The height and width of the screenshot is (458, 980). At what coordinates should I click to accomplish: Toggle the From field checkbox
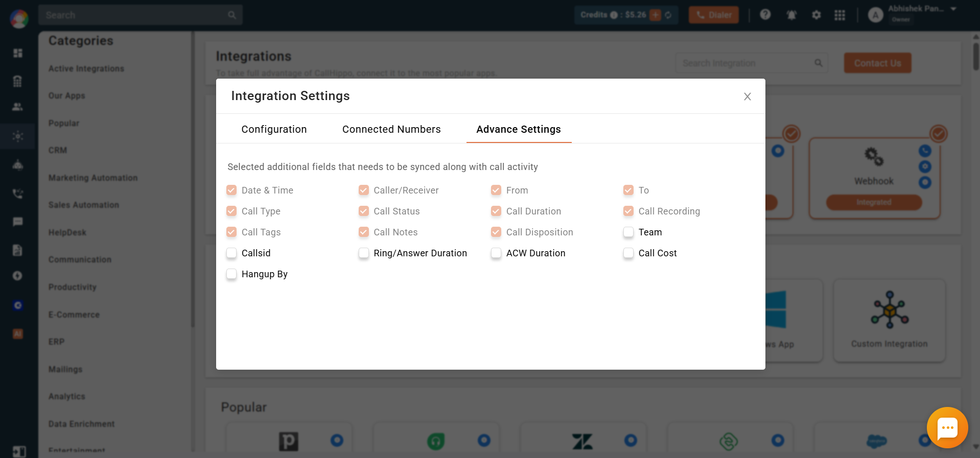(496, 190)
